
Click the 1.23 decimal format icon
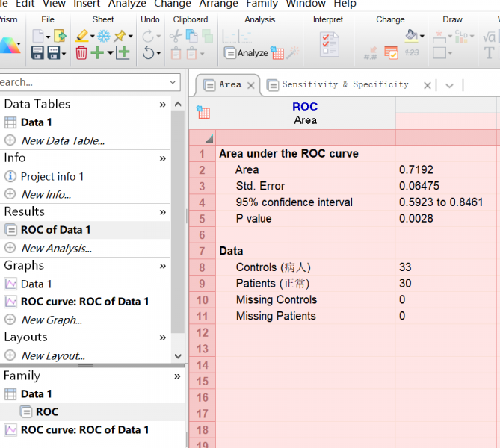(411, 53)
